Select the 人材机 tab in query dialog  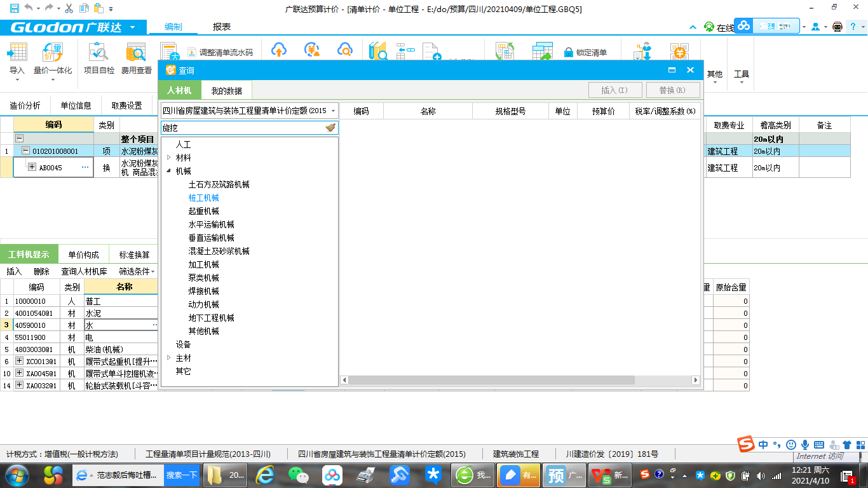coord(179,91)
